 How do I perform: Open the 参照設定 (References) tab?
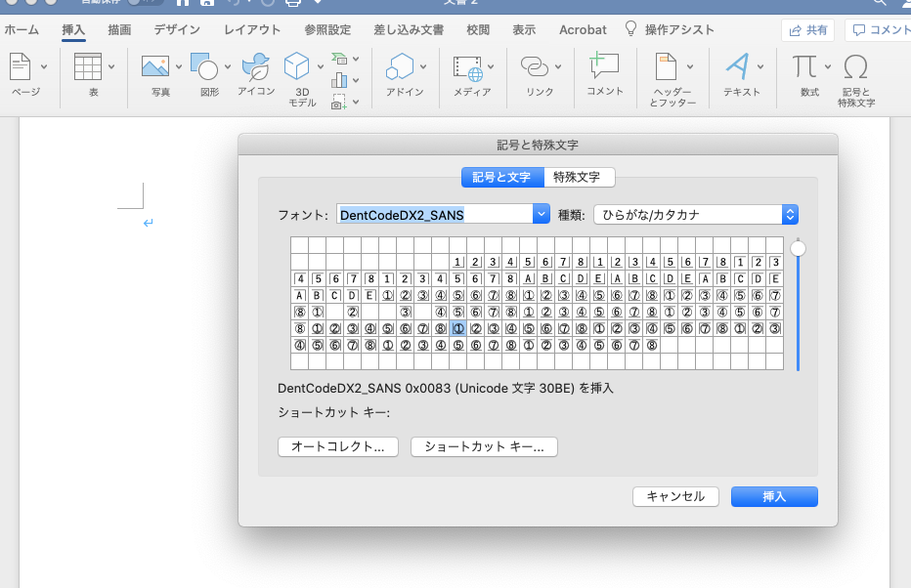(x=327, y=29)
